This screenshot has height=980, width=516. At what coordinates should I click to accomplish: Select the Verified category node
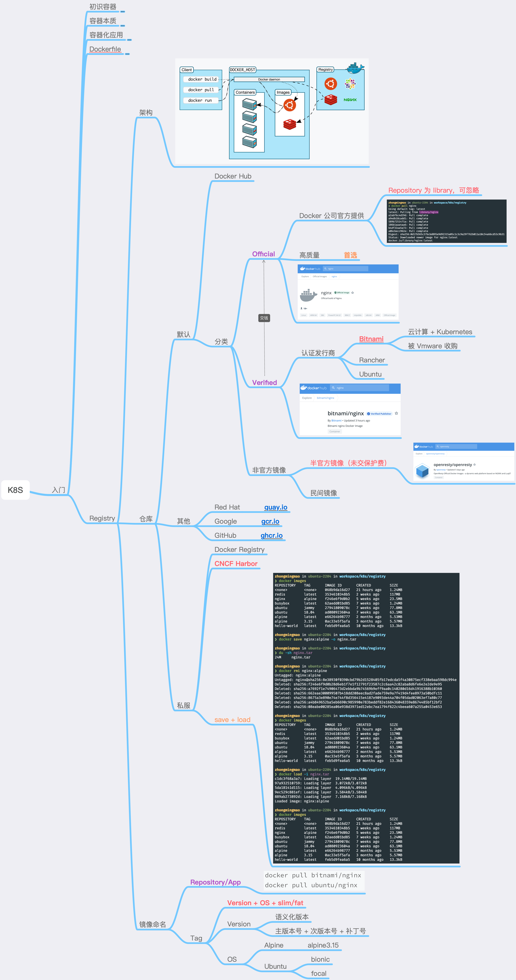coord(264,383)
